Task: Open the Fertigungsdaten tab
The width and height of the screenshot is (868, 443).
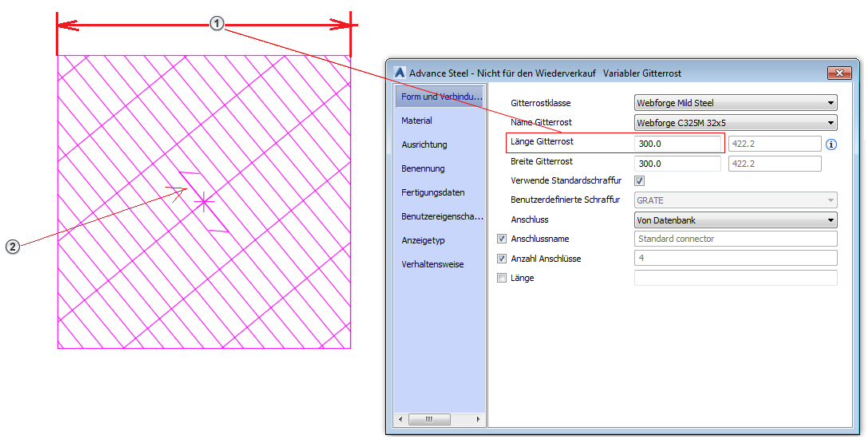Action: (433, 192)
